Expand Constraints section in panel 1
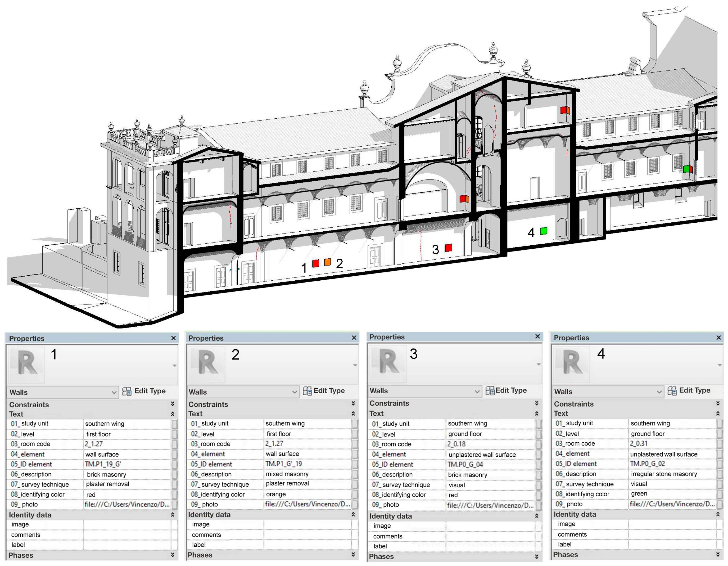Screen dimensions: 728x566 pyautogui.click(x=173, y=404)
